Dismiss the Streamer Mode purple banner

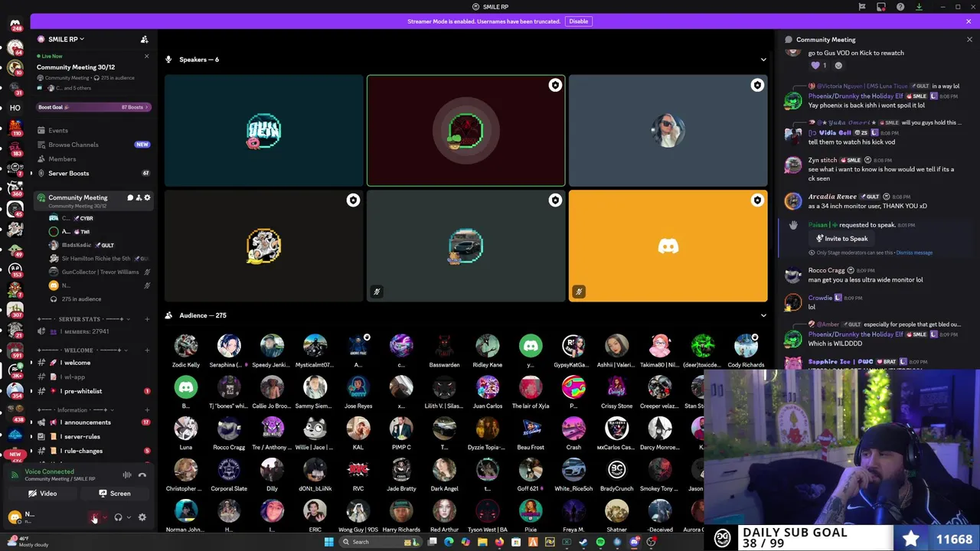(969, 21)
